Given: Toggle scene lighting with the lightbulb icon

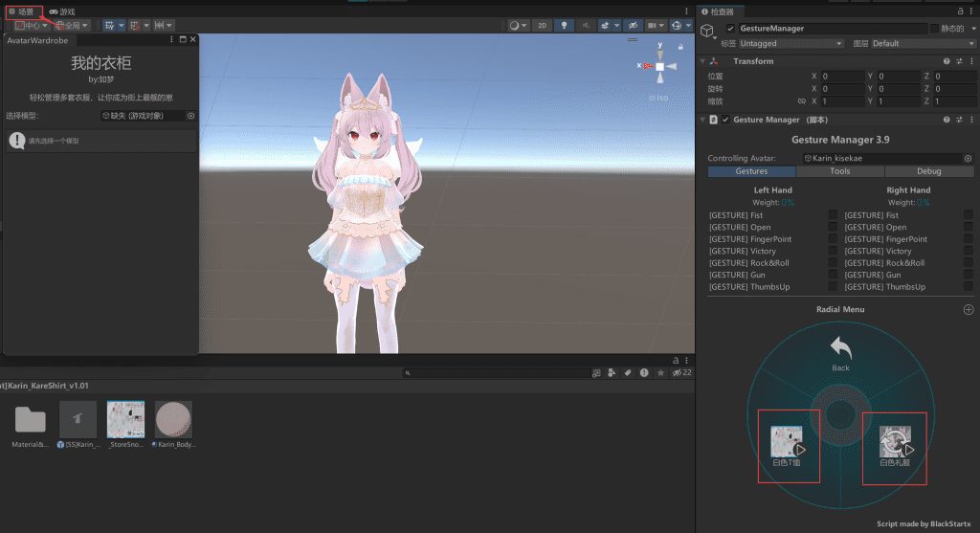Looking at the screenshot, I should (565, 26).
